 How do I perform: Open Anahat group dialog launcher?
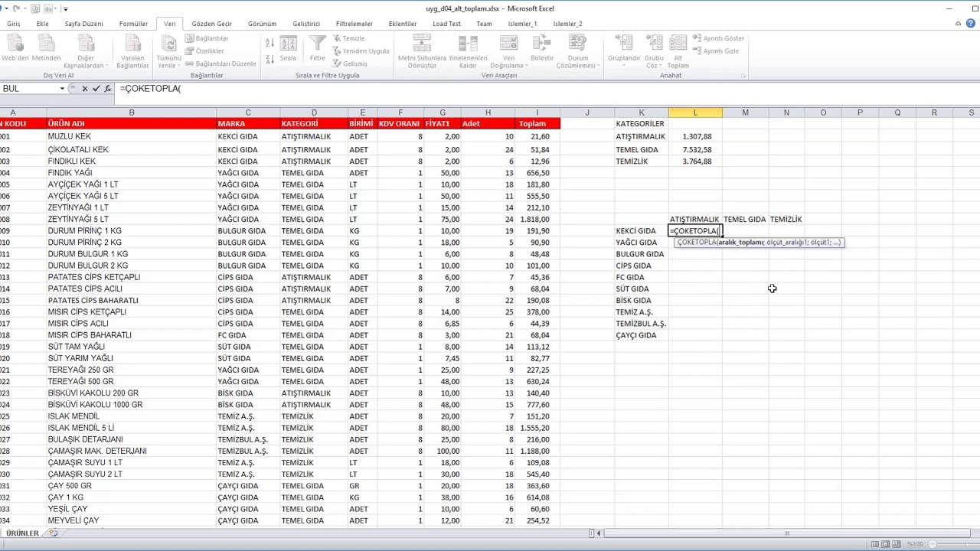click(742, 76)
